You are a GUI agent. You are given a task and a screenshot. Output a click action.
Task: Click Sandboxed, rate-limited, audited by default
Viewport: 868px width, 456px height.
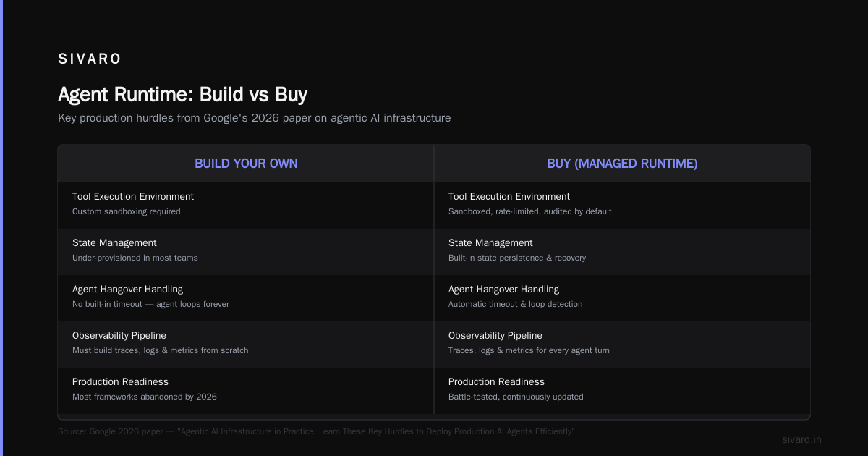pyautogui.click(x=530, y=212)
